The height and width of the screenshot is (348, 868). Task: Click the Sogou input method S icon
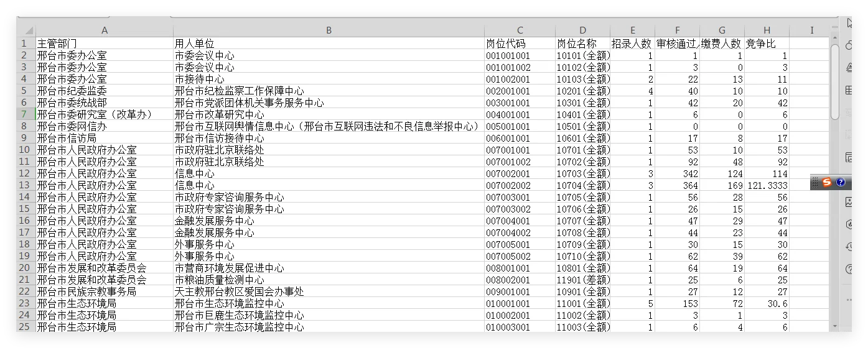pos(827,182)
